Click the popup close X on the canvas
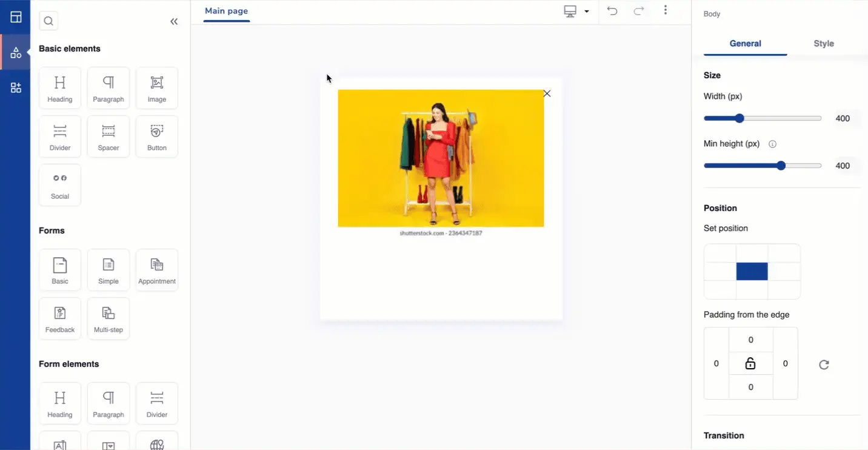 [547, 93]
